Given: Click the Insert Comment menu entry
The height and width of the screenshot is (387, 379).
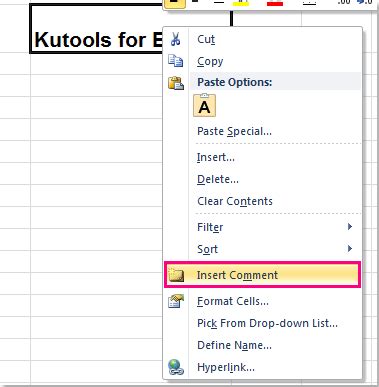Looking at the screenshot, I should [x=262, y=275].
